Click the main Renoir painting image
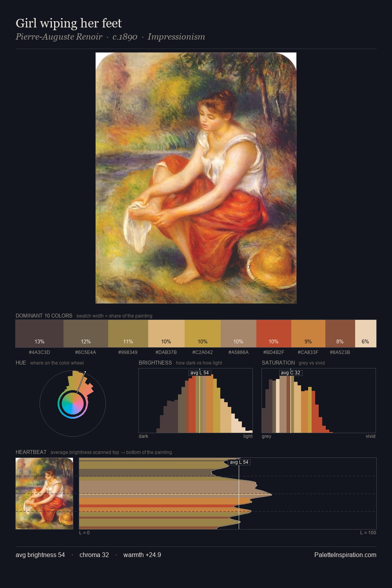Screen dimensions: 392x588 [x=196, y=178]
